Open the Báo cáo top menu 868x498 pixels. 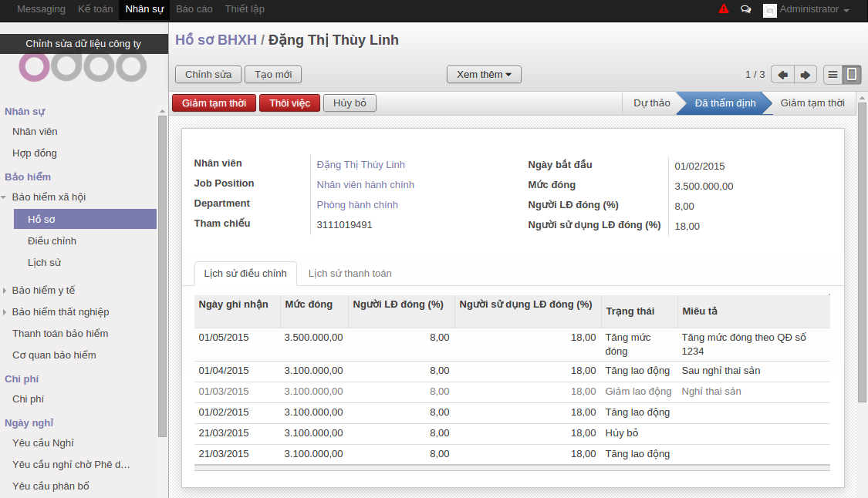click(194, 9)
